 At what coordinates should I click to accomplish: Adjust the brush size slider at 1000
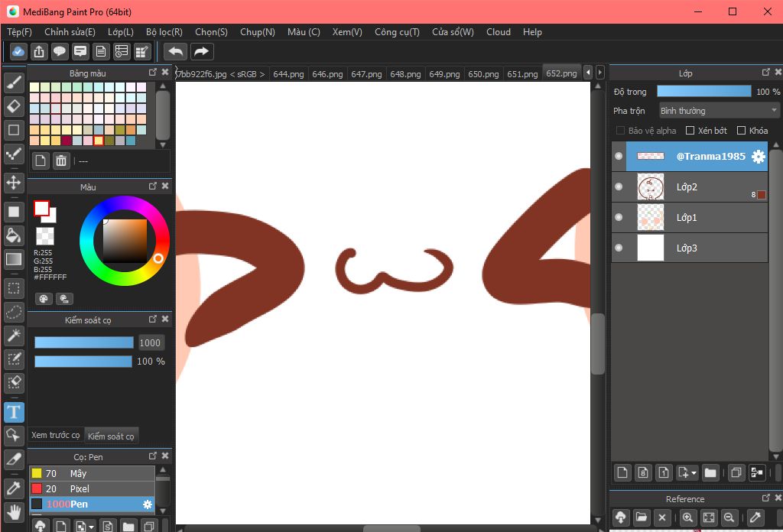point(84,342)
